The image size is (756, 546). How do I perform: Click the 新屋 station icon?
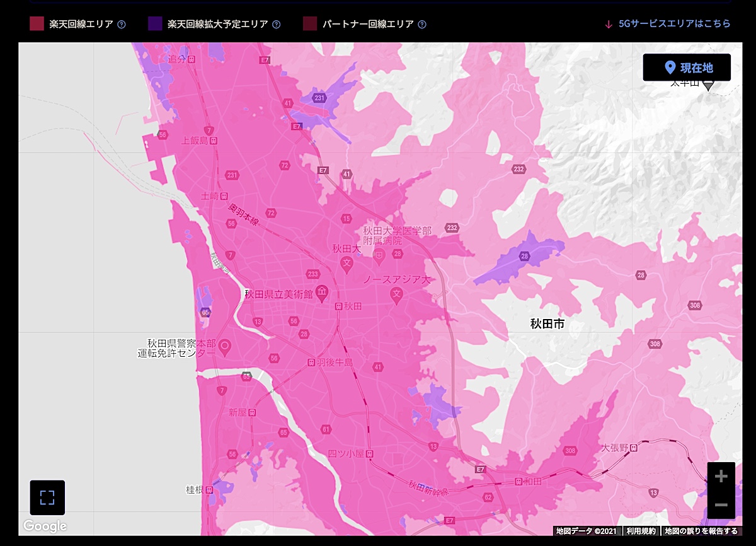click(x=252, y=412)
